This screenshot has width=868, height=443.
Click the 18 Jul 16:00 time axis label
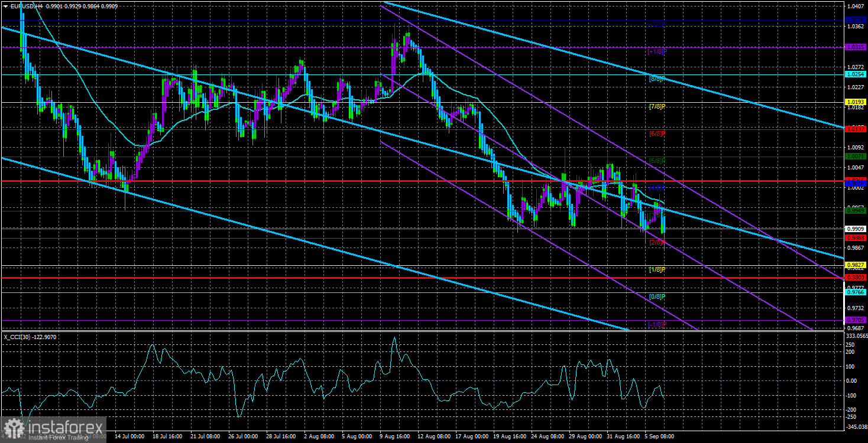click(x=169, y=437)
